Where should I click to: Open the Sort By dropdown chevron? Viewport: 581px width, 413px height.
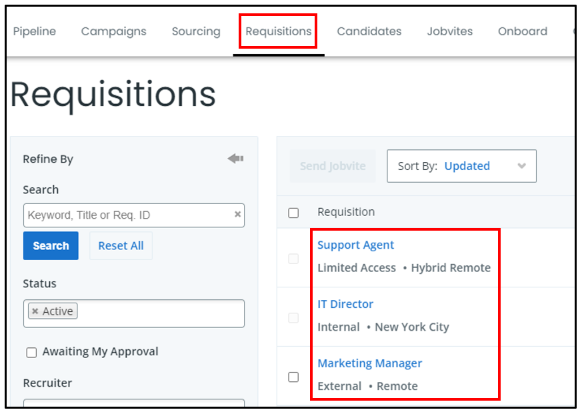pos(522,166)
